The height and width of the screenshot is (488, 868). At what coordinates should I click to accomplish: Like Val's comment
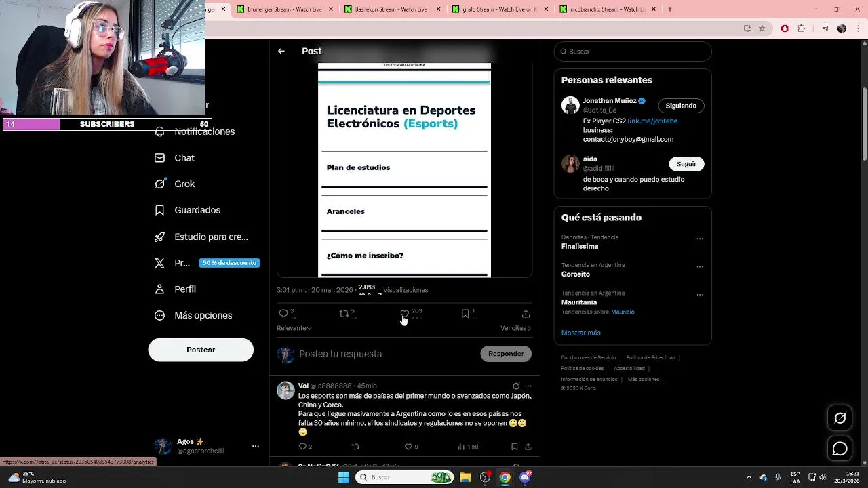tap(408, 447)
